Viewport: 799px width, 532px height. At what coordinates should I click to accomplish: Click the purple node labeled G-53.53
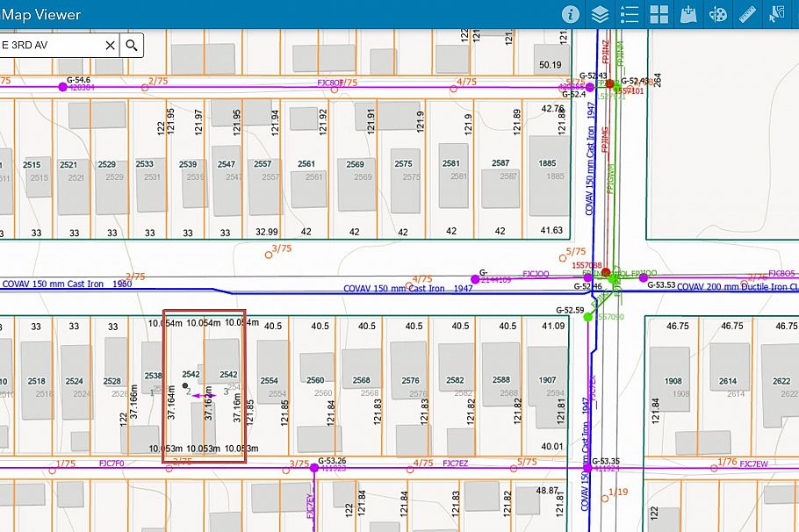644,277
